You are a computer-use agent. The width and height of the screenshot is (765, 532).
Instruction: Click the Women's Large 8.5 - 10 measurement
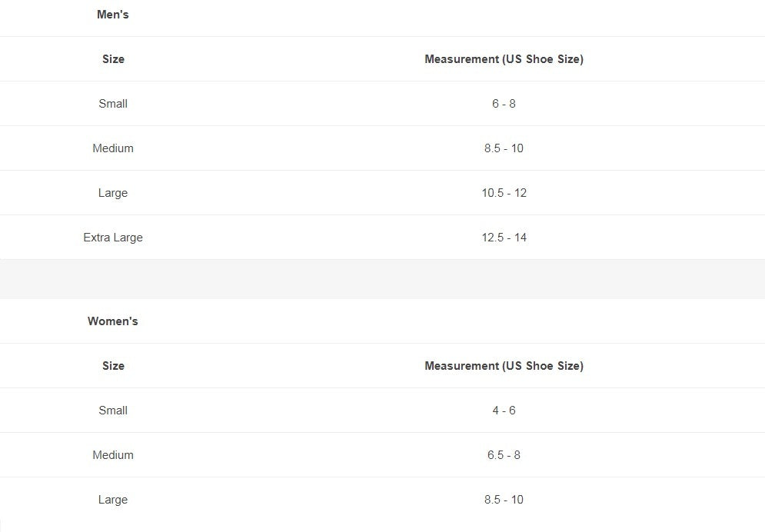click(504, 500)
